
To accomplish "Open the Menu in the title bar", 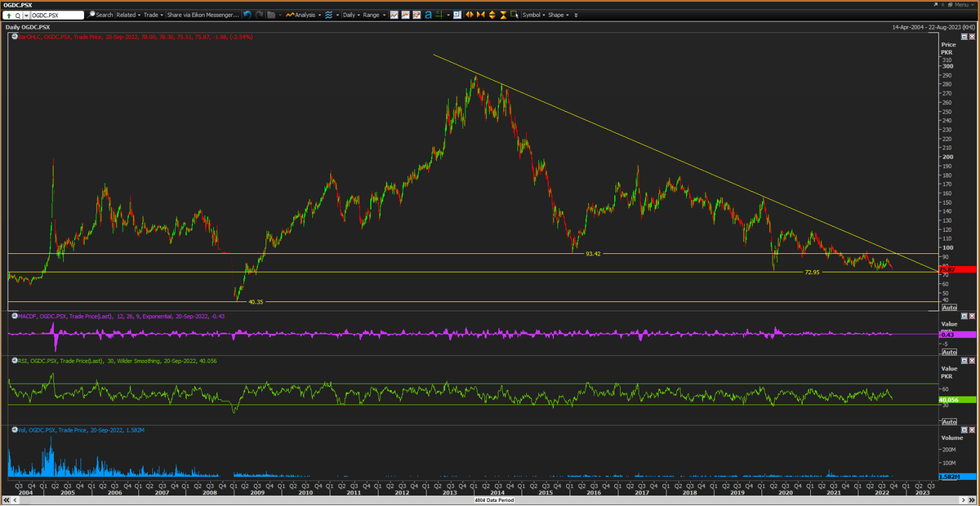I will (x=964, y=5).
